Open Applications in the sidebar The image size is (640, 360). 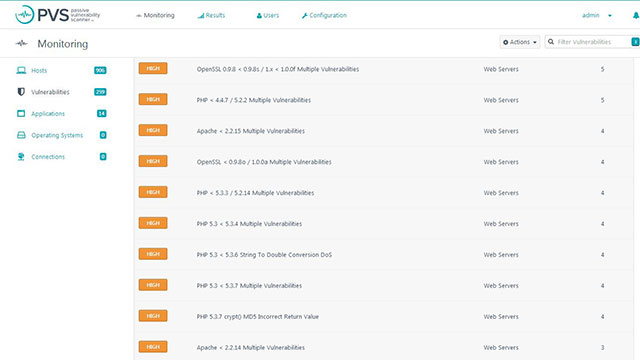pos(48,114)
